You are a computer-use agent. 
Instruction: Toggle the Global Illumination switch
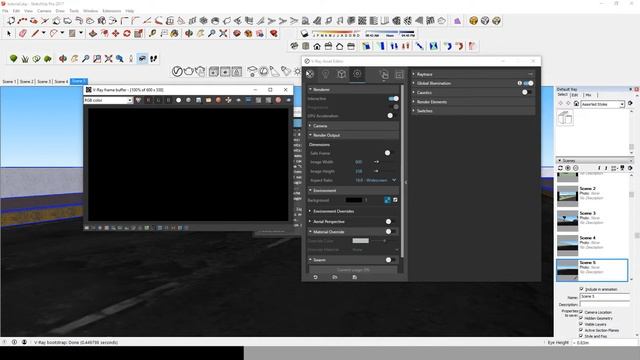point(529,83)
